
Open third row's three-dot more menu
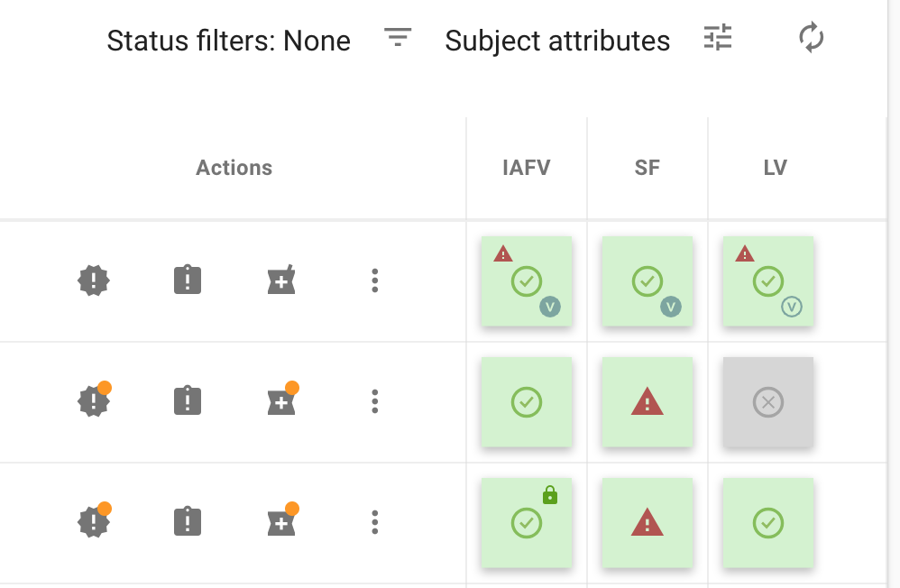pos(375,522)
